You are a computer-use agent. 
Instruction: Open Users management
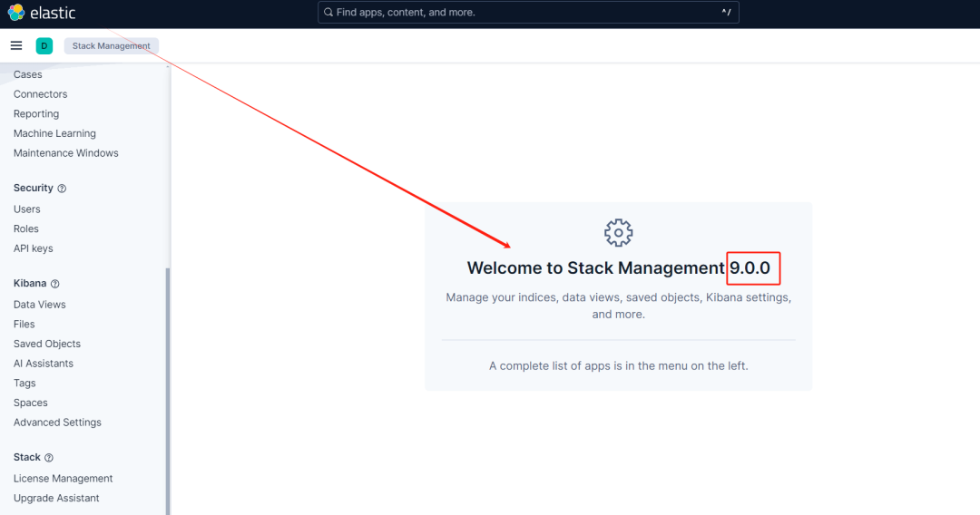point(27,209)
